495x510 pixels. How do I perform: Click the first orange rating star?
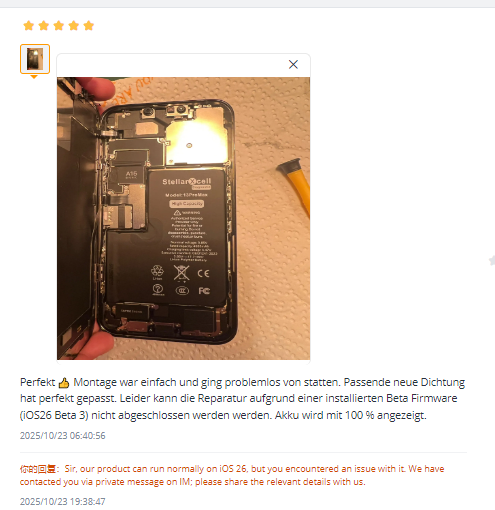[29, 26]
